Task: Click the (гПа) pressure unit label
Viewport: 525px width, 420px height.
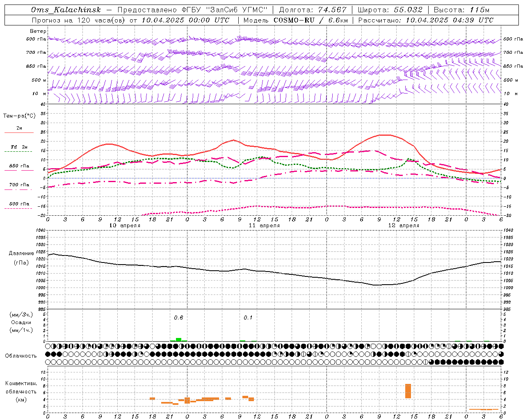Action: point(21,263)
